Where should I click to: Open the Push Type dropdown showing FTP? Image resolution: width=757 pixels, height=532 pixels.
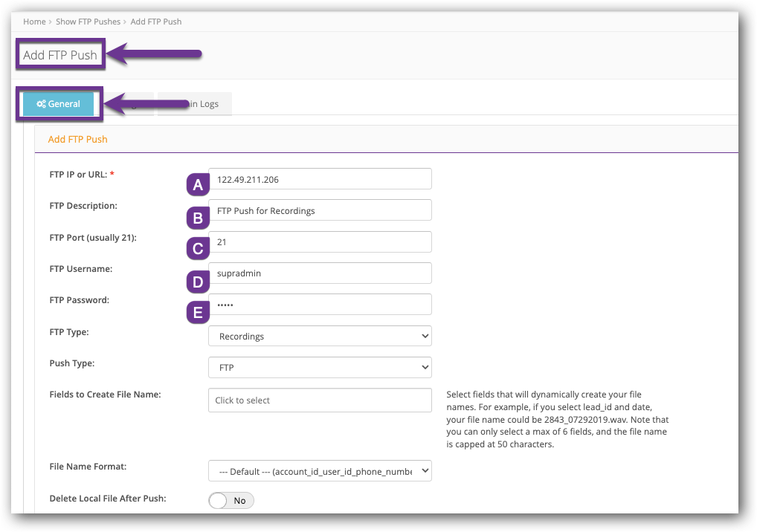coord(320,367)
